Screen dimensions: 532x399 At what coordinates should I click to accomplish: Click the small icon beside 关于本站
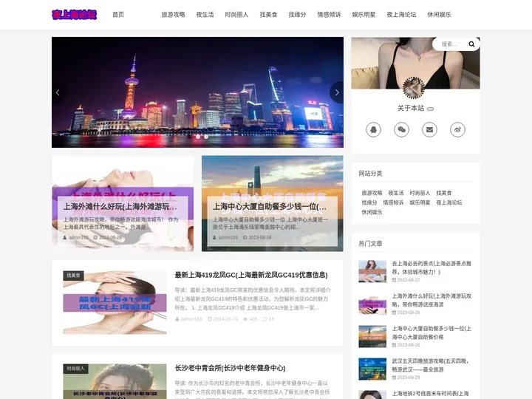[430, 109]
